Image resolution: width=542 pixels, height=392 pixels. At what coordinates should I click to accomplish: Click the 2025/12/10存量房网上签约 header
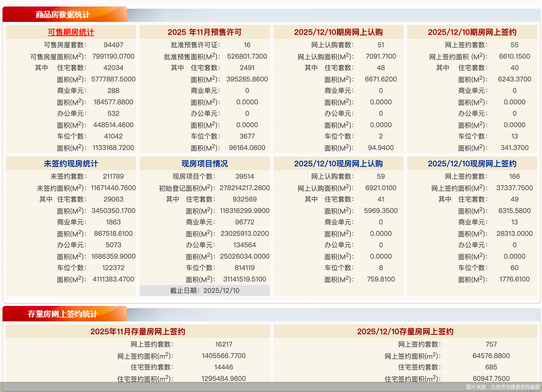point(406,332)
